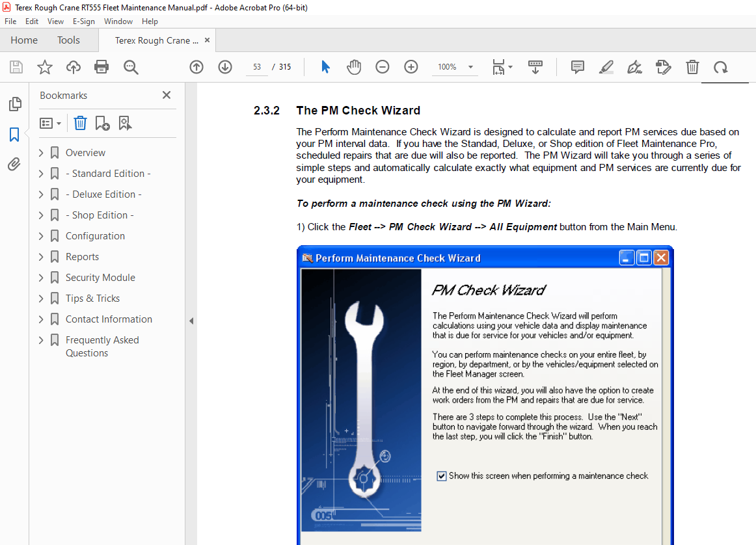Go to the next page with the down arrow
Image resolution: width=756 pixels, height=545 pixels.
225,67
